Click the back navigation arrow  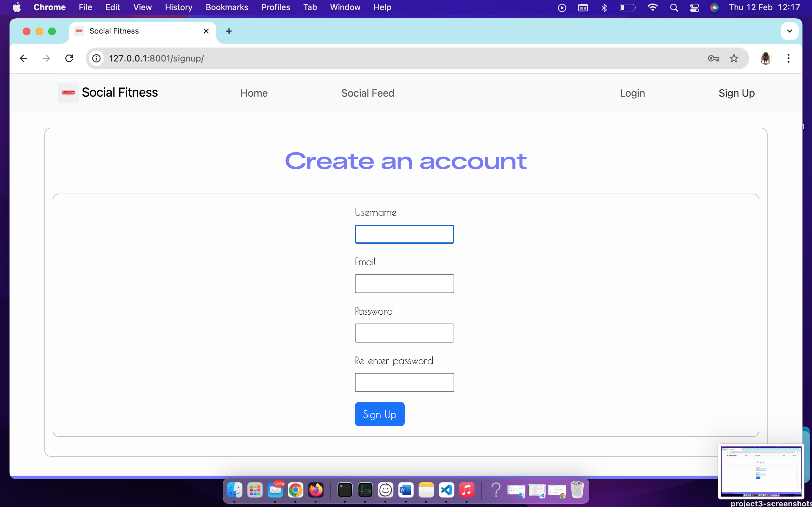coord(23,58)
